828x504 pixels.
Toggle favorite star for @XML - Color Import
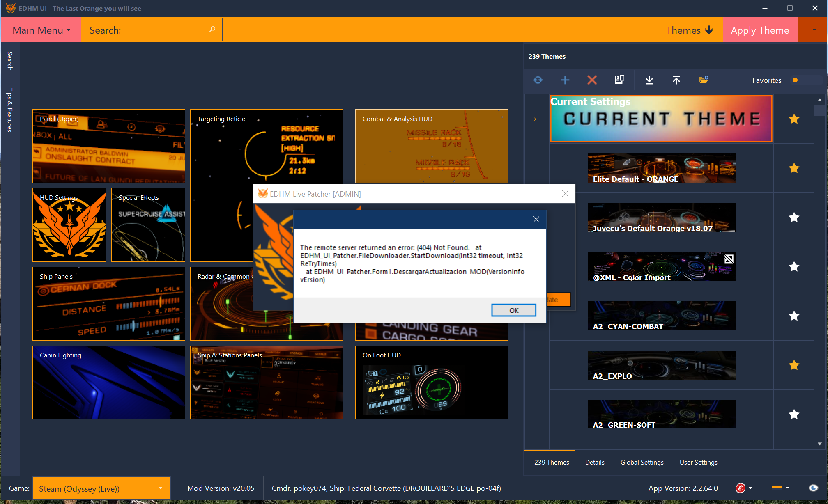click(x=794, y=267)
